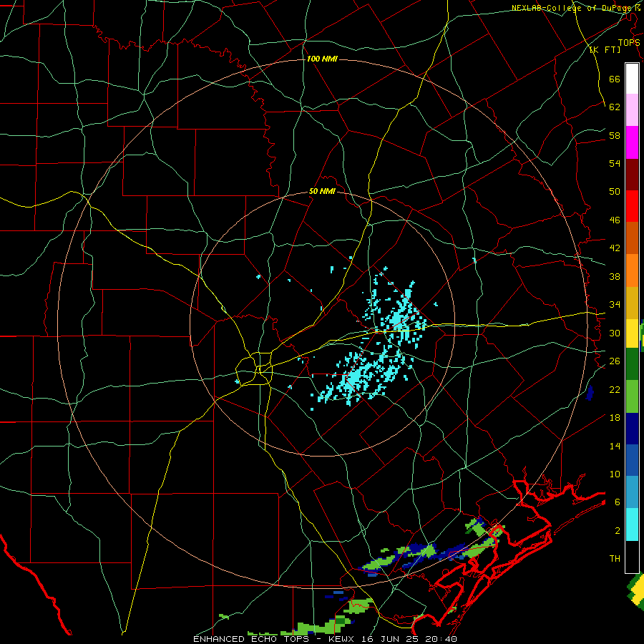Click the 50 legend value
The height and width of the screenshot is (644, 644).
(615, 192)
